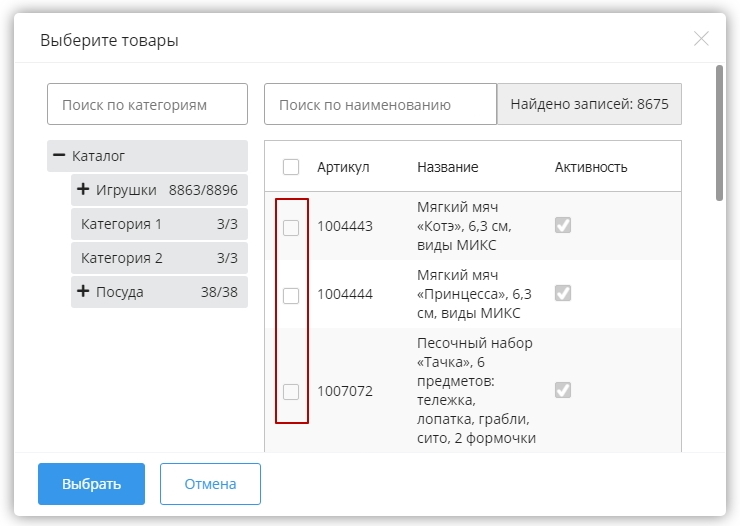Screen dimensions: 740x526
Task: Expand the Посуда category
Action: [x=83, y=292]
